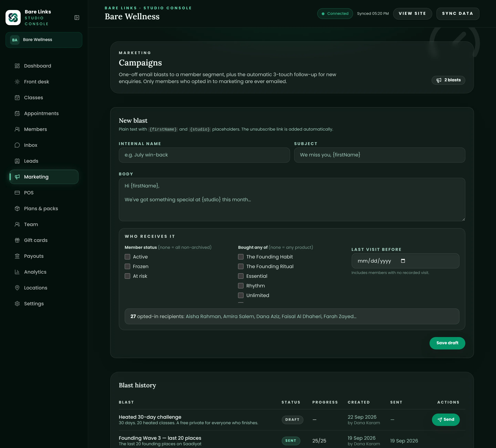Image resolution: width=496 pixels, height=448 pixels.
Task: Tick the Active member status checkbox
Action: pos(127,257)
